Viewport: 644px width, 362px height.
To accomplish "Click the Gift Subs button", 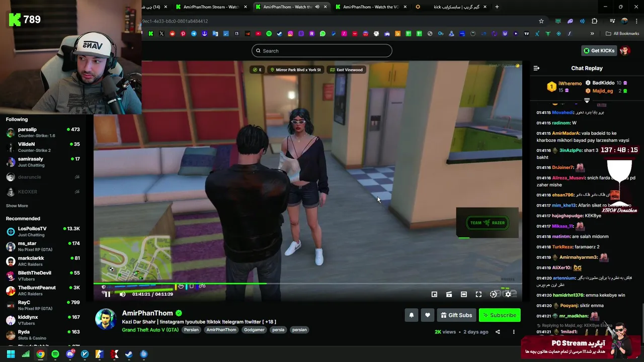I will [x=456, y=315].
